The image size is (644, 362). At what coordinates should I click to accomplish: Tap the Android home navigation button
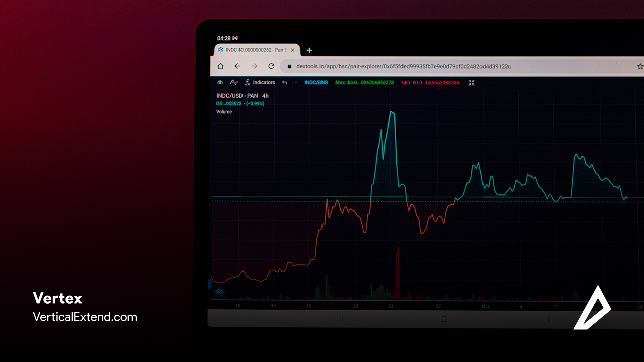click(444, 319)
